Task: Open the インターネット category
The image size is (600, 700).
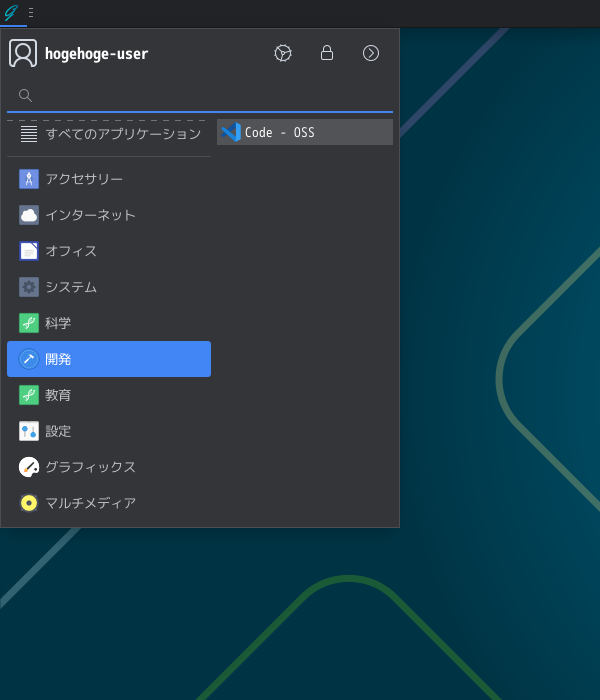Action: (109, 215)
